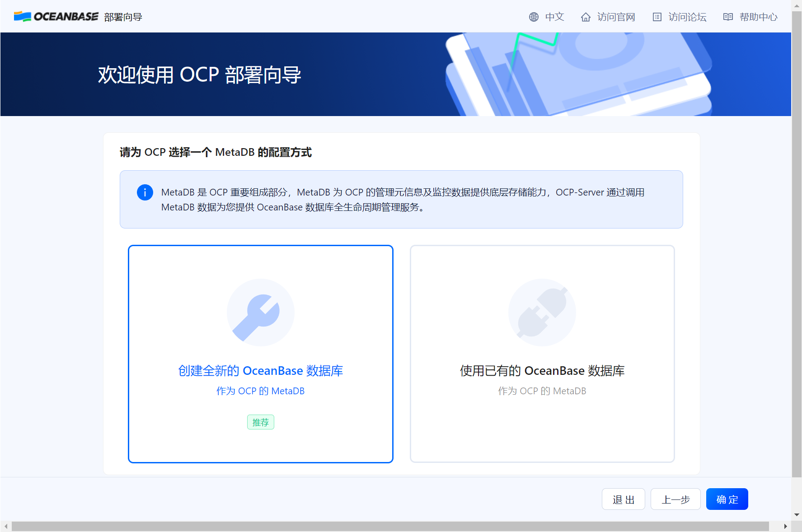
Task: Click the horizontal scrollbar thumb
Action: point(390,527)
